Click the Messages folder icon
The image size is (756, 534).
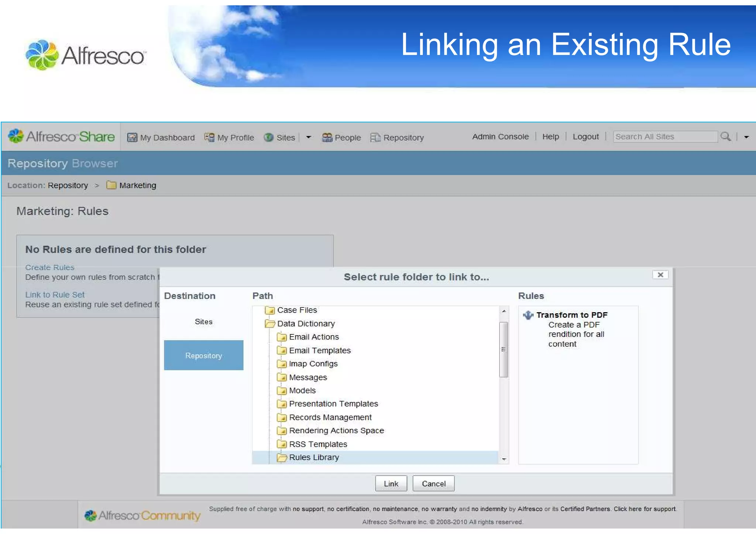point(282,377)
